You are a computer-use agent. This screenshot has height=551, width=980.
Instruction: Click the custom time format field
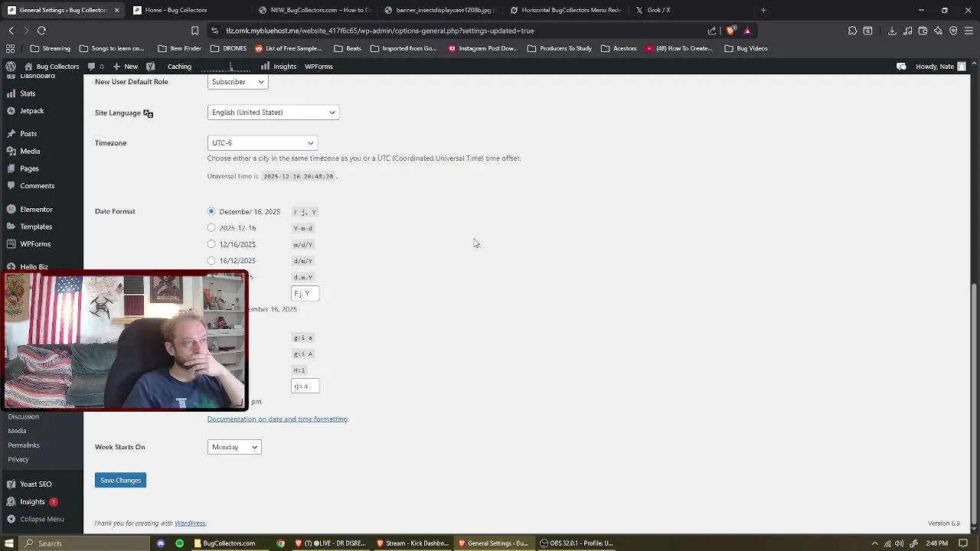click(x=305, y=386)
